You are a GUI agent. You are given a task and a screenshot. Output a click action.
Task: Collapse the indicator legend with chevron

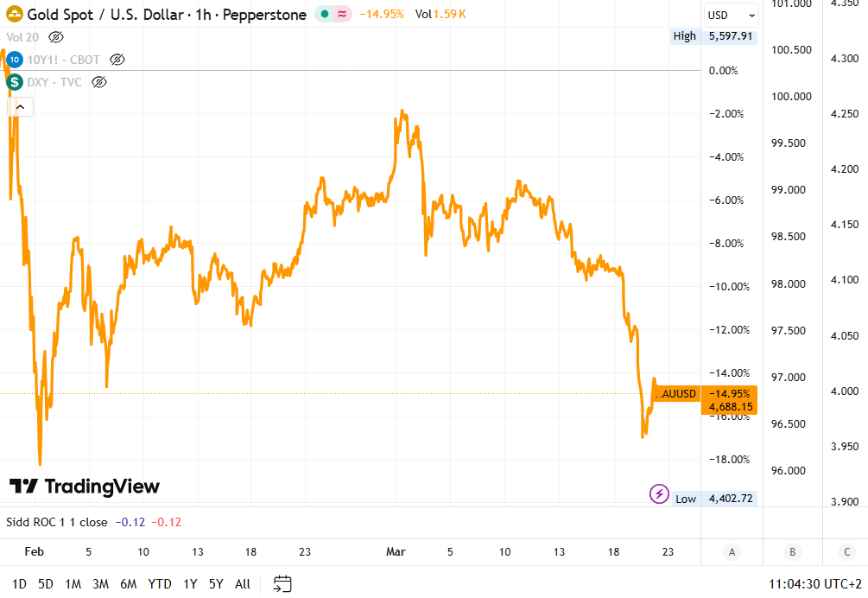[x=20, y=107]
